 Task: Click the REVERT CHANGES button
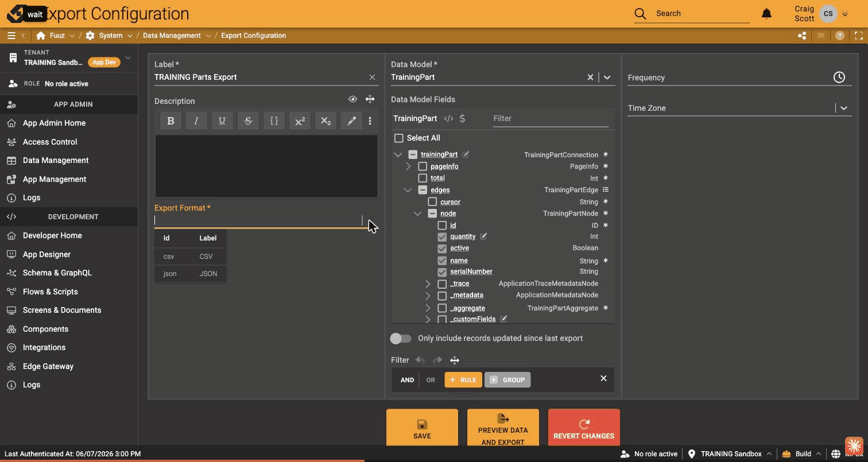[584, 428]
